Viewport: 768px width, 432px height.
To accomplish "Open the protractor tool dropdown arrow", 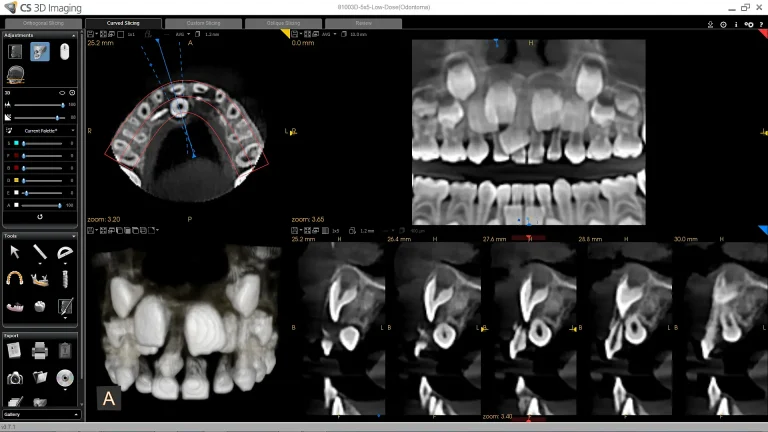I will coord(65,263).
